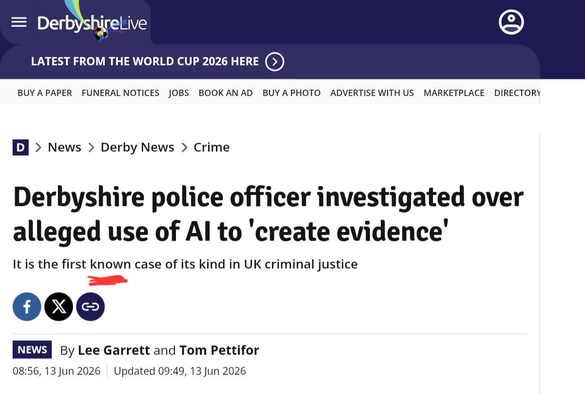Open Directory menu item

pos(517,93)
